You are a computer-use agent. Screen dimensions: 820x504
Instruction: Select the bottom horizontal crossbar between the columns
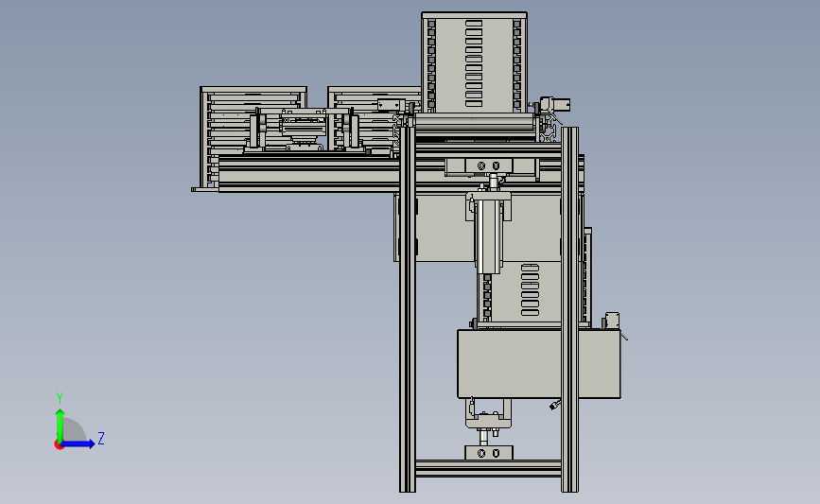point(488,468)
